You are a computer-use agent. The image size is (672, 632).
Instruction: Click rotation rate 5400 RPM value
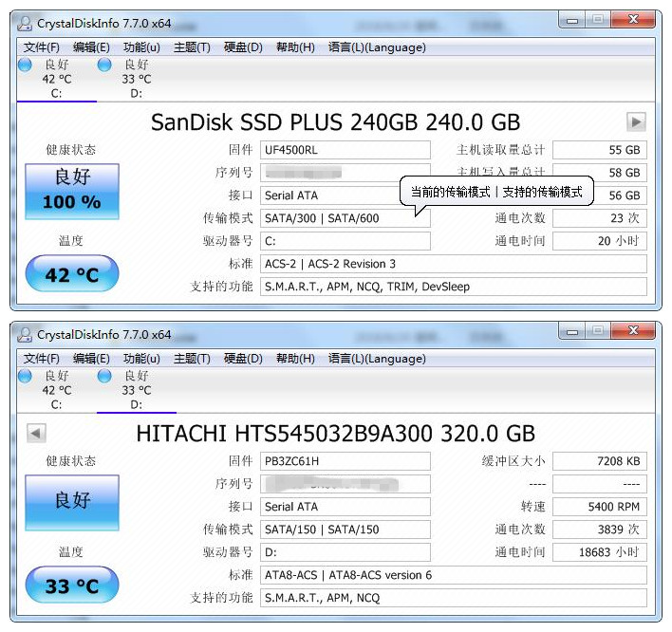coord(600,507)
